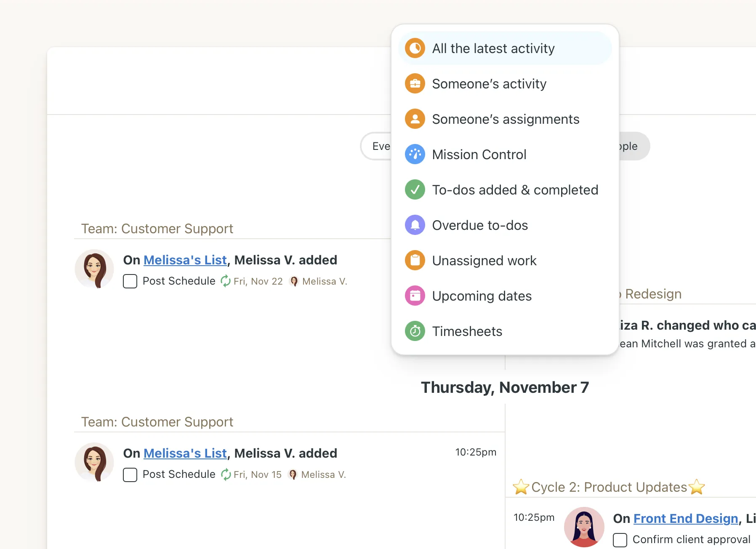Open the Front End Design link
The height and width of the screenshot is (549, 756).
point(686,518)
